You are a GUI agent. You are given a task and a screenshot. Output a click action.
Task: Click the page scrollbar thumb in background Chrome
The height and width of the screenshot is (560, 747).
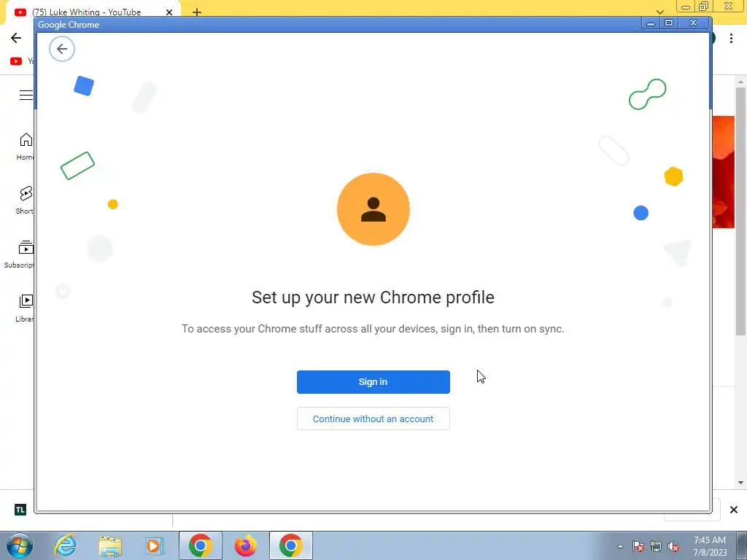coord(741,212)
